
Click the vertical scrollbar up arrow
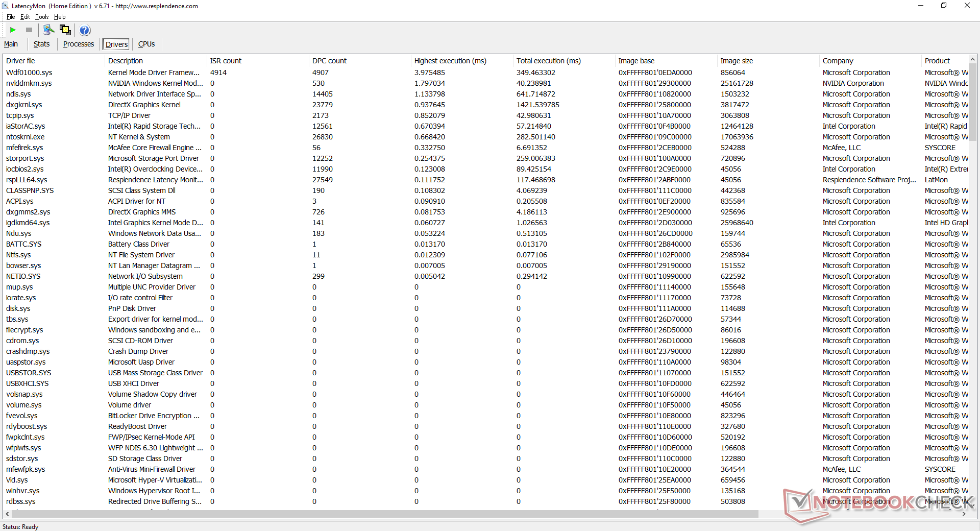973,59
